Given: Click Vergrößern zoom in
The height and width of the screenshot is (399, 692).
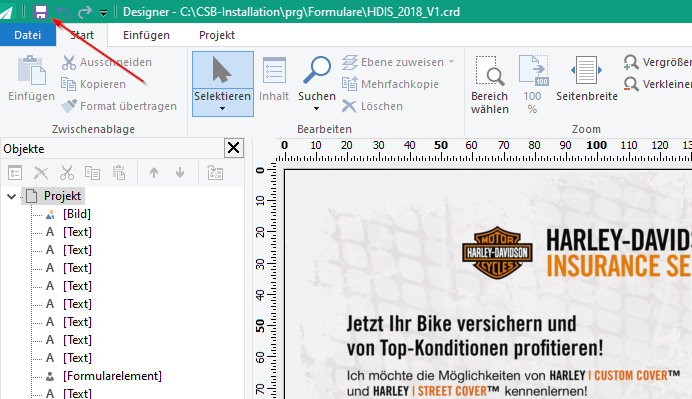Looking at the screenshot, I should (657, 62).
